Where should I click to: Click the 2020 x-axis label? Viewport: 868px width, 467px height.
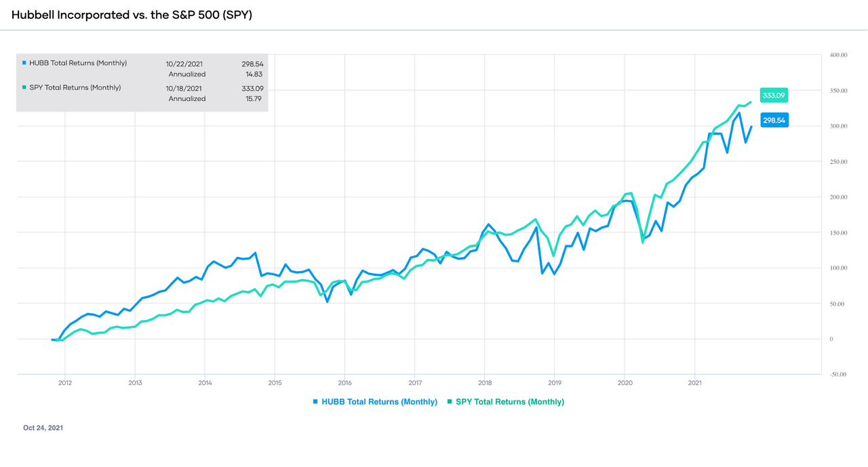(x=625, y=383)
